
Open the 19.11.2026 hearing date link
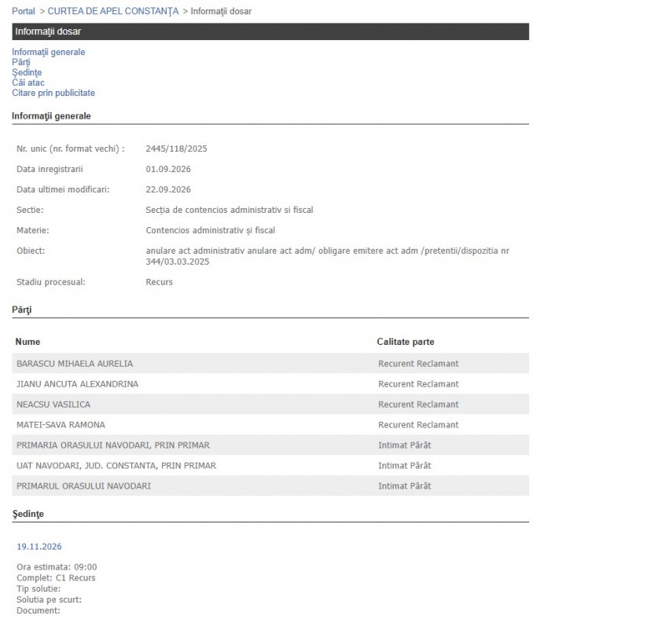[39, 547]
